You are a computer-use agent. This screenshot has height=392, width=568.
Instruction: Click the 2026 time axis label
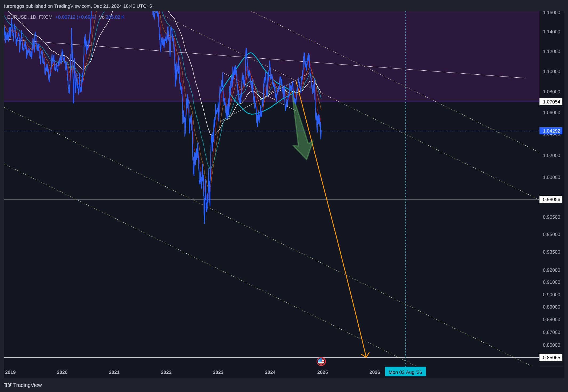(x=375, y=372)
